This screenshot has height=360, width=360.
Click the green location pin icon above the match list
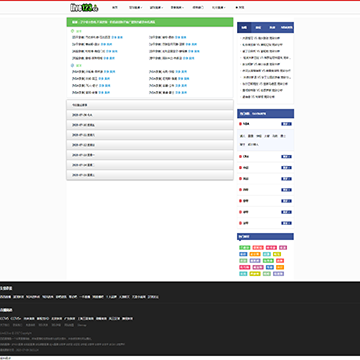[x=73, y=31]
